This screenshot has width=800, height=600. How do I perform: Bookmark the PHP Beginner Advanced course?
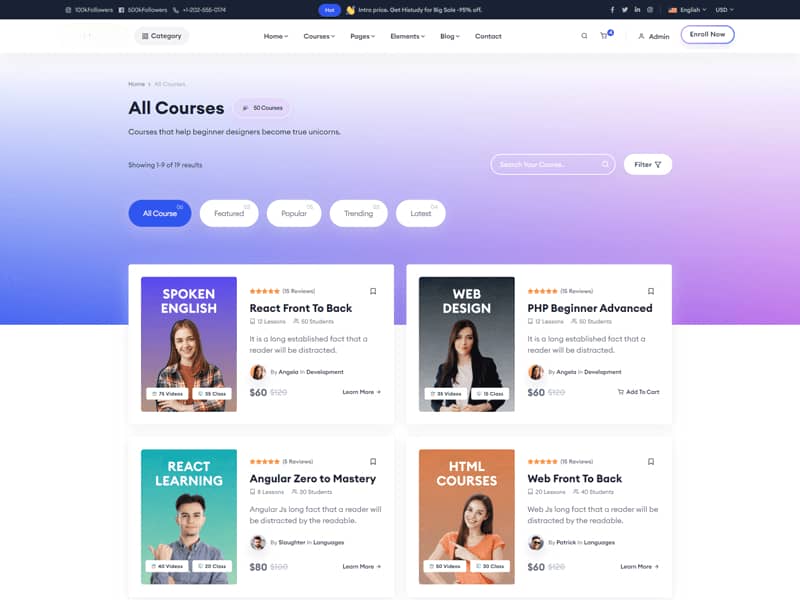coord(651,291)
